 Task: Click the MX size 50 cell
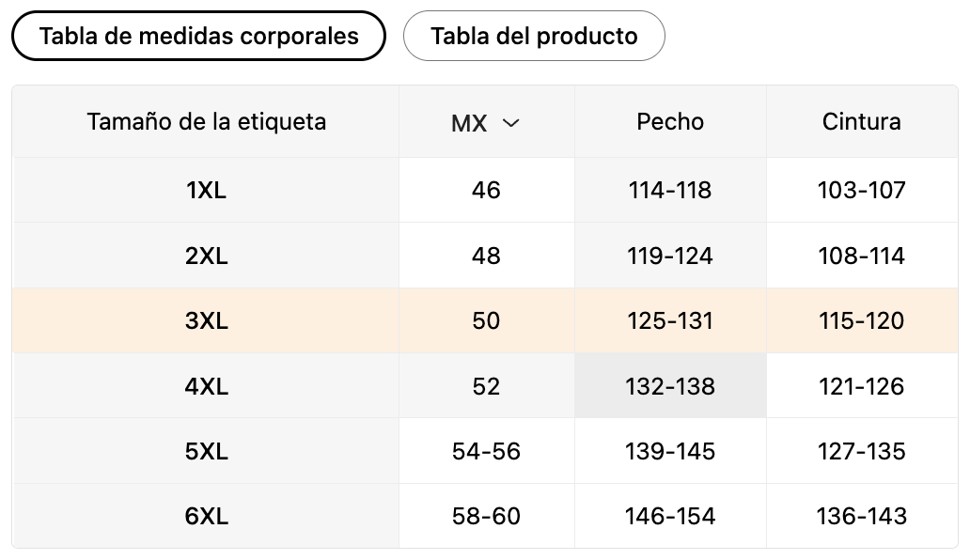tap(486, 320)
